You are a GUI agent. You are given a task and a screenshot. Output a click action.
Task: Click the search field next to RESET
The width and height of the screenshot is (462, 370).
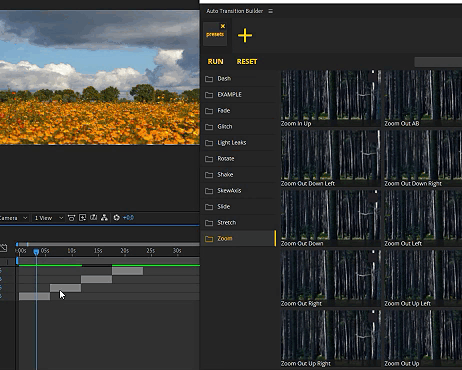tap(438, 62)
